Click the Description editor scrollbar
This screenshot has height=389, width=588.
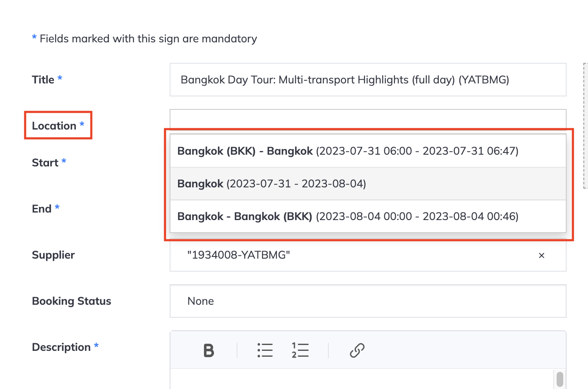(x=560, y=379)
